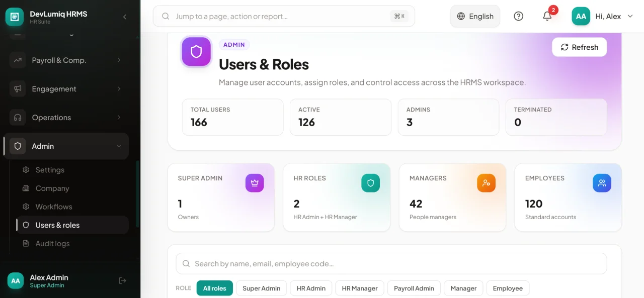Click the logout icon beside Alex Admin
Image resolution: width=644 pixels, height=298 pixels.
[x=122, y=281]
